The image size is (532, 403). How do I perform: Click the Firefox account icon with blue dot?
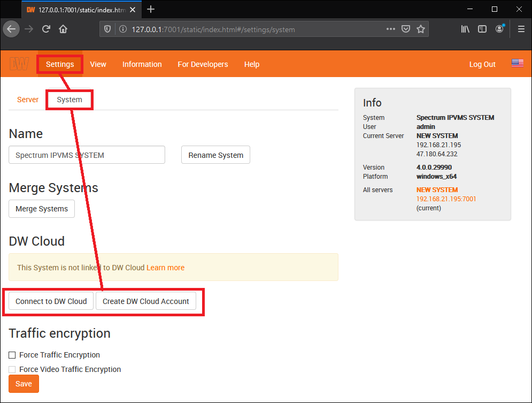[x=499, y=29]
